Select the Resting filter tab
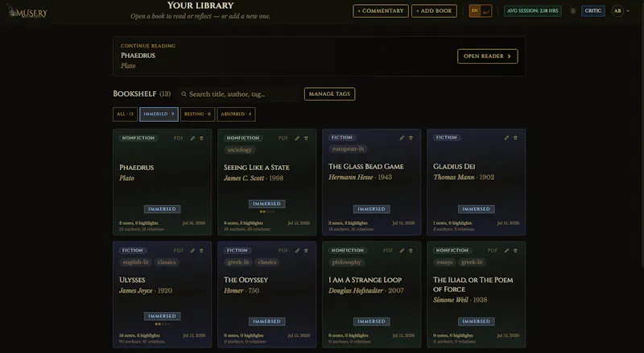Image resolution: width=644 pixels, height=353 pixels. point(197,114)
